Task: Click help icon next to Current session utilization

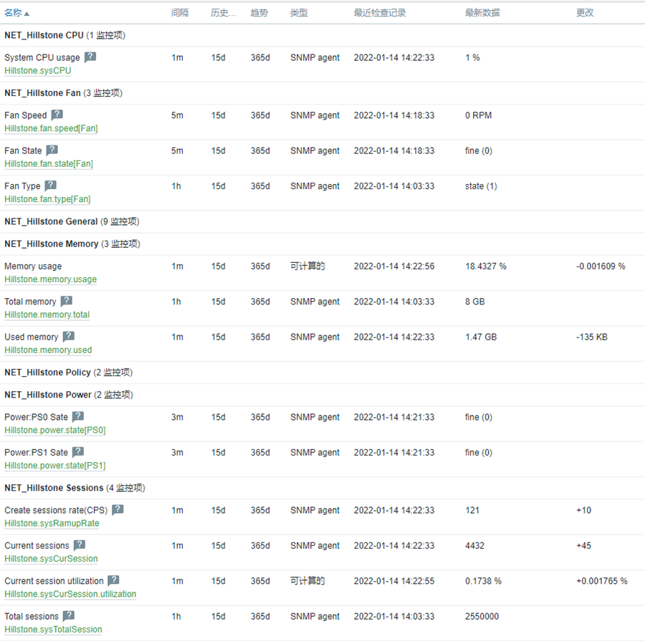Action: (113, 581)
